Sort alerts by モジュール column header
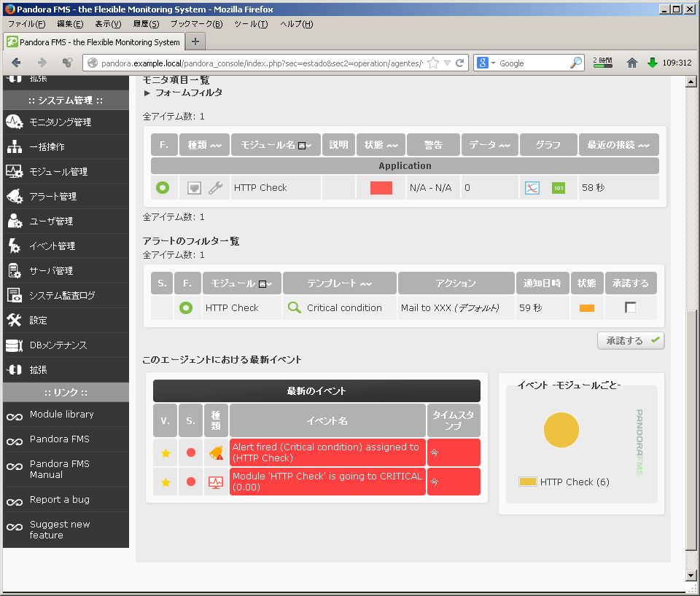The image size is (700, 596). point(241,283)
